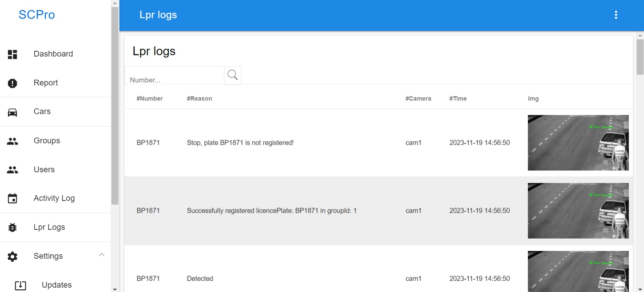Click the Users people icon
The height and width of the screenshot is (292, 644).
[12, 170]
